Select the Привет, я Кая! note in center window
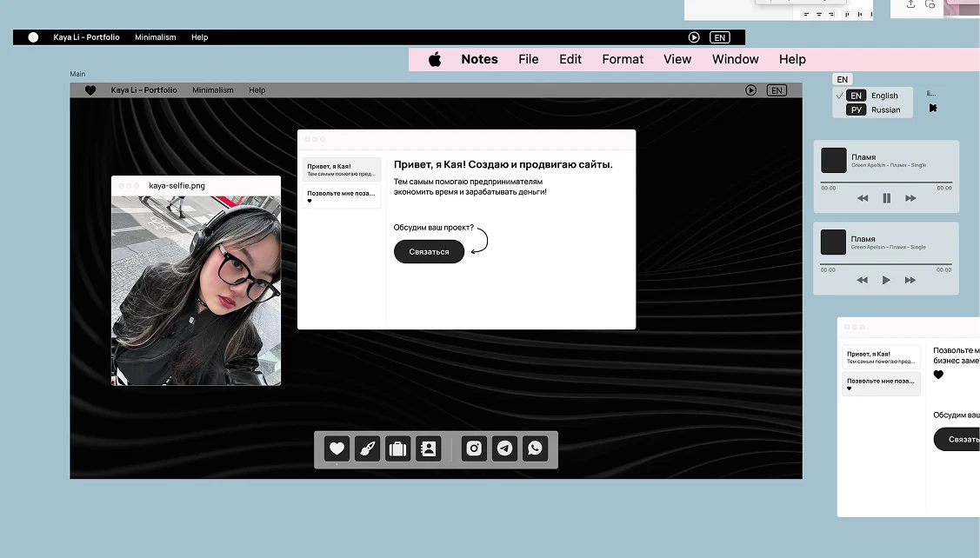Image resolution: width=980 pixels, height=558 pixels. 341,169
